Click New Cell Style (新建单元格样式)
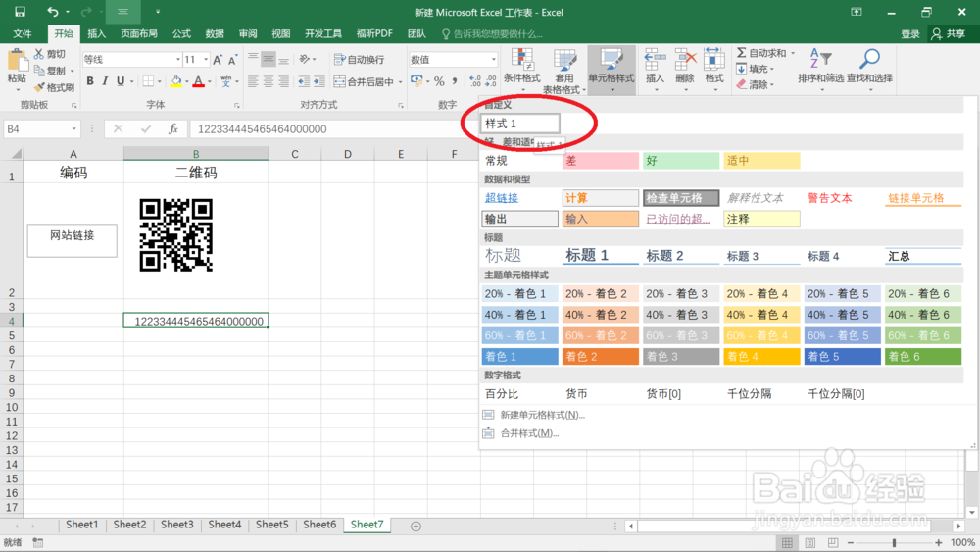 [x=534, y=415]
